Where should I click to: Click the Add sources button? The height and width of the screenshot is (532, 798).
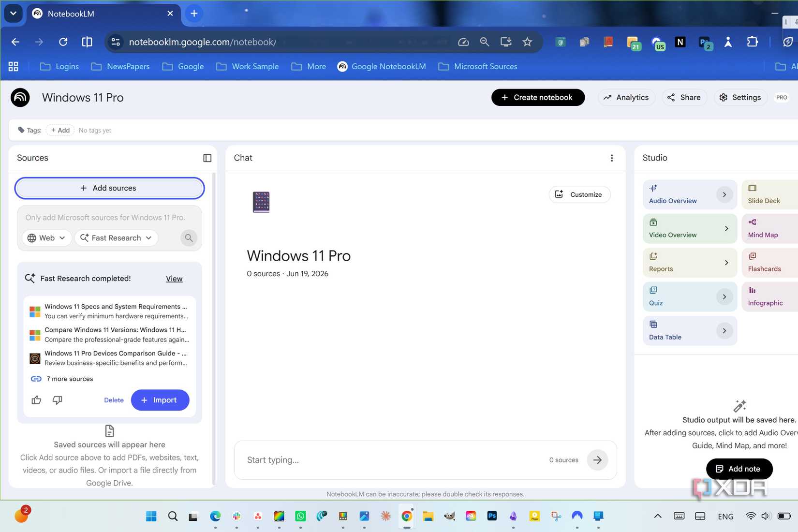109,188
